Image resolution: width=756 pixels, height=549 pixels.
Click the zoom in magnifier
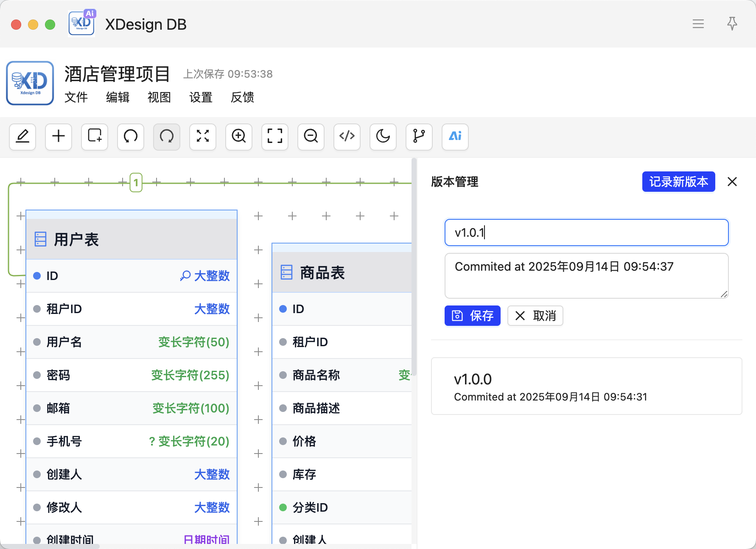click(x=239, y=137)
